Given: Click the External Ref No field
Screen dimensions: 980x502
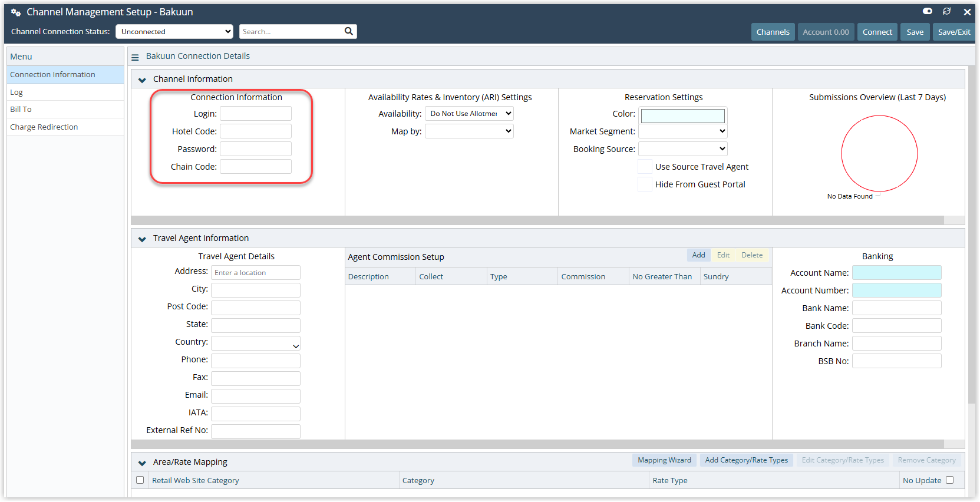Looking at the screenshot, I should [x=256, y=432].
